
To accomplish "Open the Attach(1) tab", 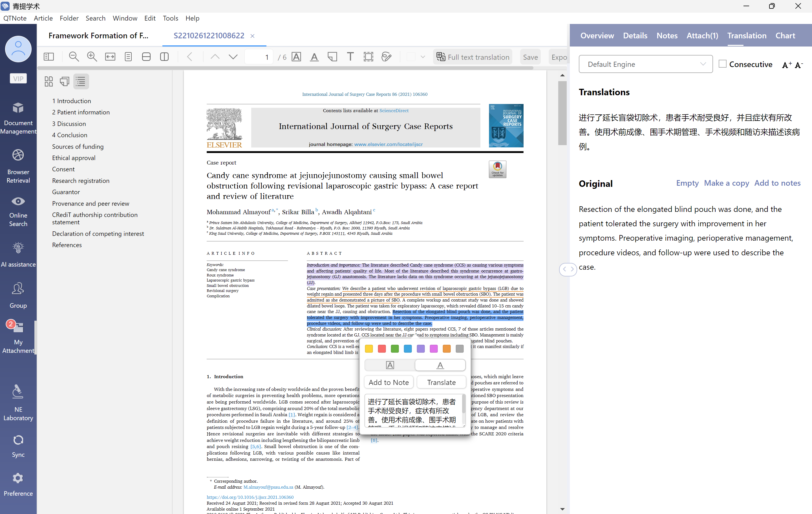I will pos(702,36).
